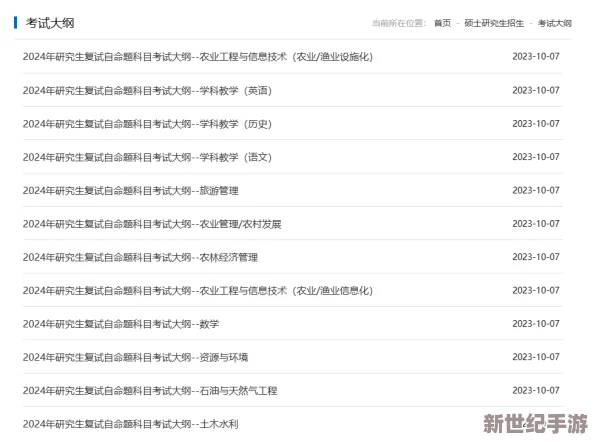Open the 石油与天然气工程 exam syllabus
Screen dimensions: 594x442
pos(150,390)
